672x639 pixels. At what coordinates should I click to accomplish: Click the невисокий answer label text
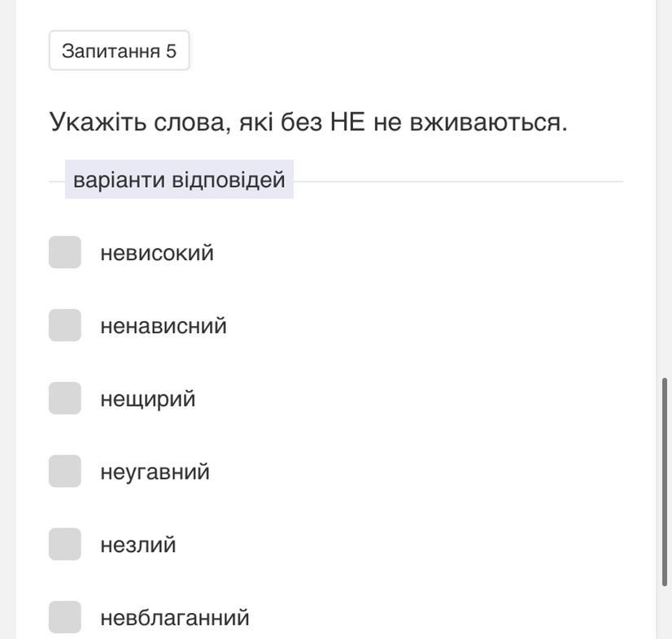click(x=157, y=253)
